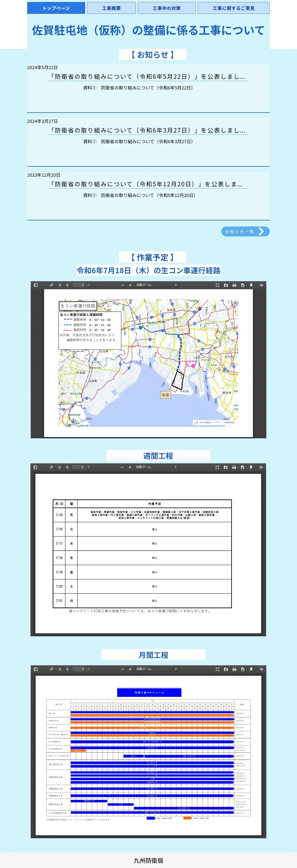Open file icon in route map PDF viewer
Image resolution: width=297 pixels, height=868 pixels.
[226, 285]
